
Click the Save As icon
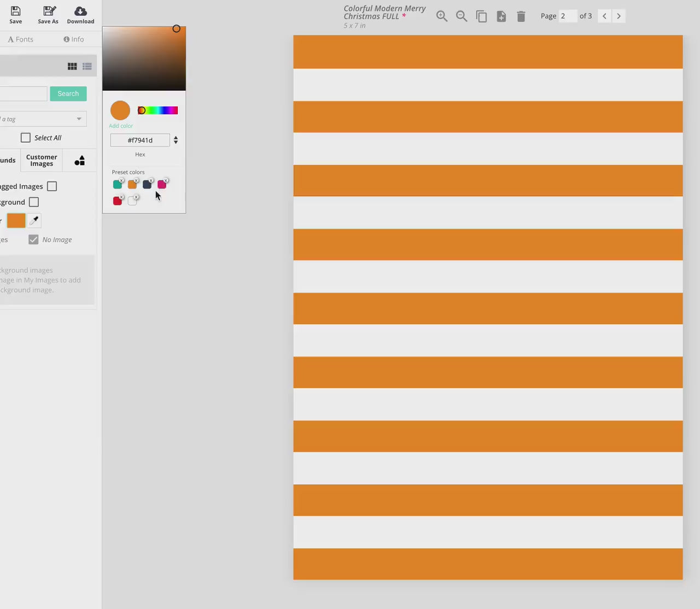point(48,11)
